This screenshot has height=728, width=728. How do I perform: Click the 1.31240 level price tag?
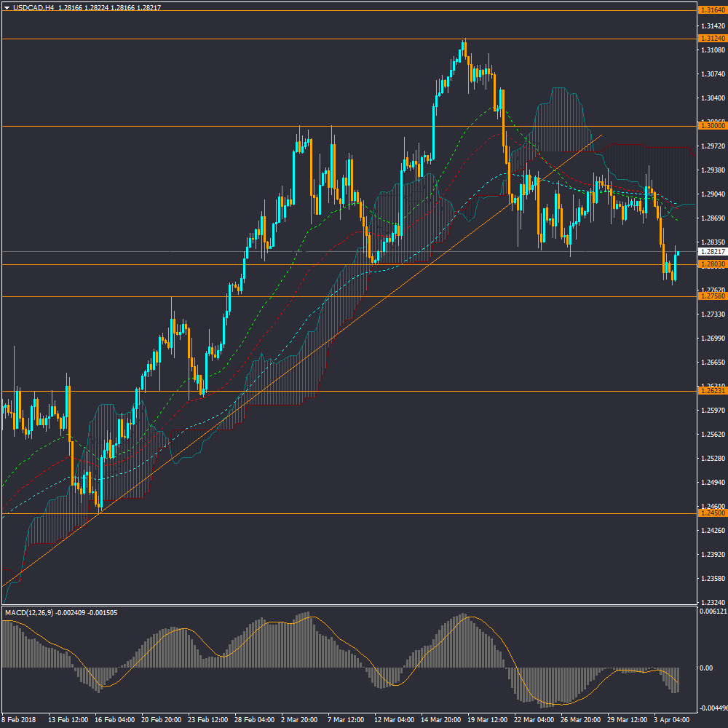point(711,38)
